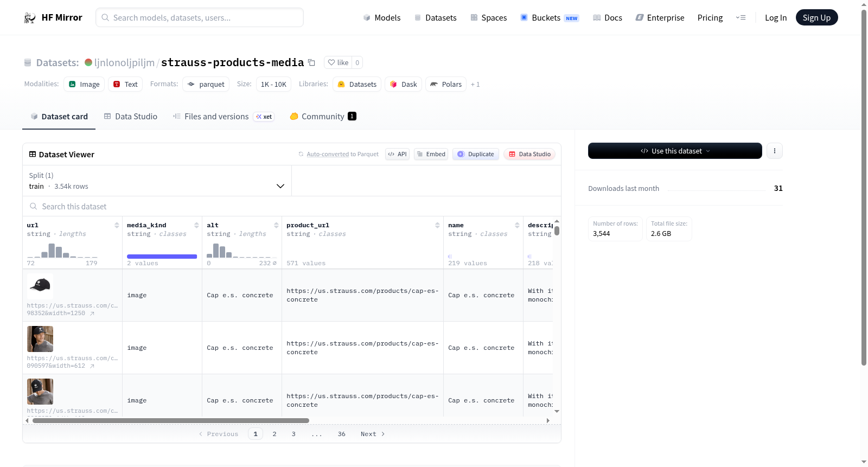868x467 pixels.
Task: Expand the Split train dropdown
Action: (157, 181)
